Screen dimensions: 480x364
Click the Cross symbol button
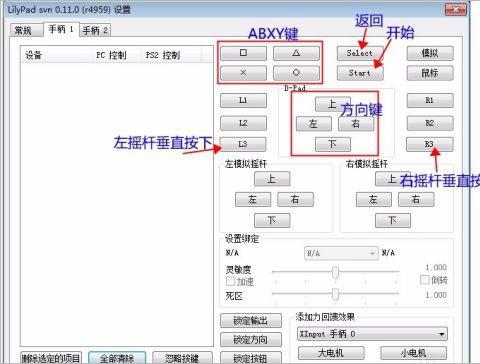(x=243, y=73)
